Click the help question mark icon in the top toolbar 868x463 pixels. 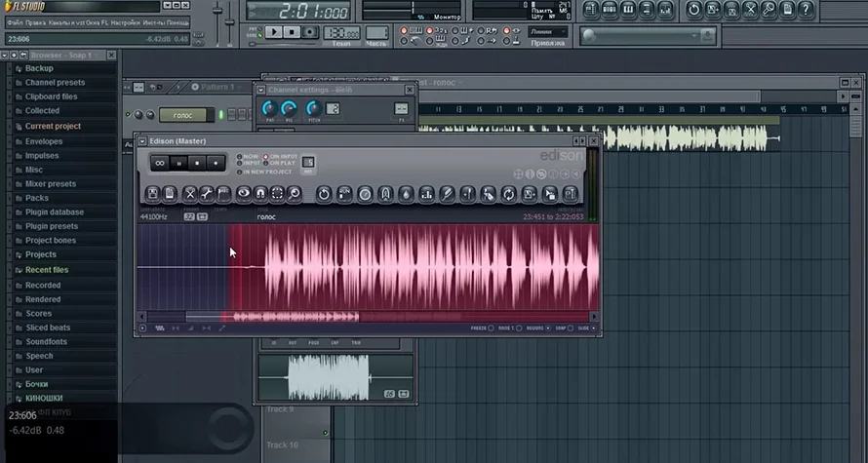click(x=806, y=9)
